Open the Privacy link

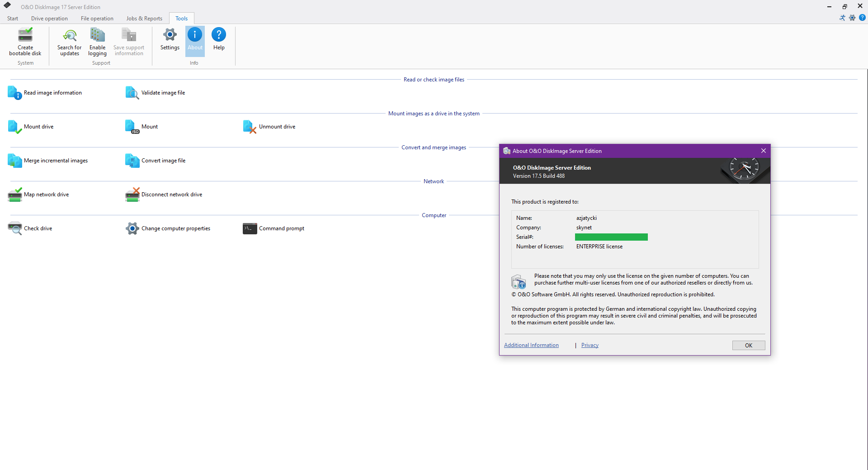(x=590, y=345)
